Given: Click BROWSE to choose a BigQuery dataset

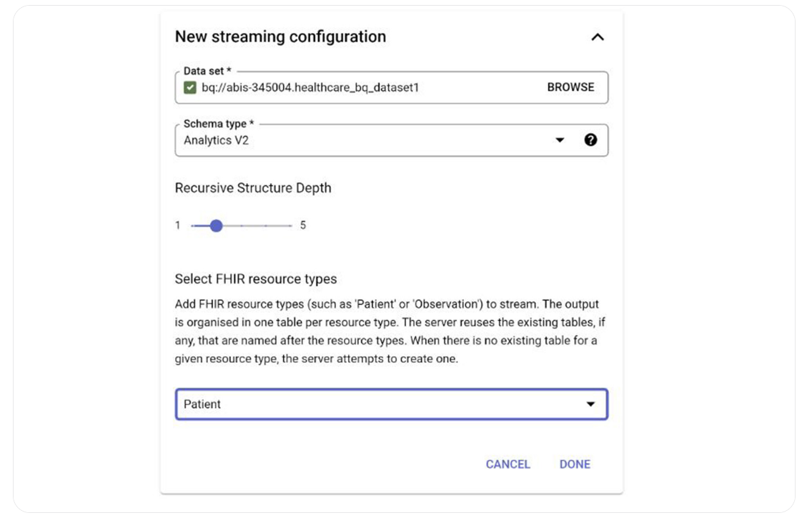Looking at the screenshot, I should coord(570,87).
